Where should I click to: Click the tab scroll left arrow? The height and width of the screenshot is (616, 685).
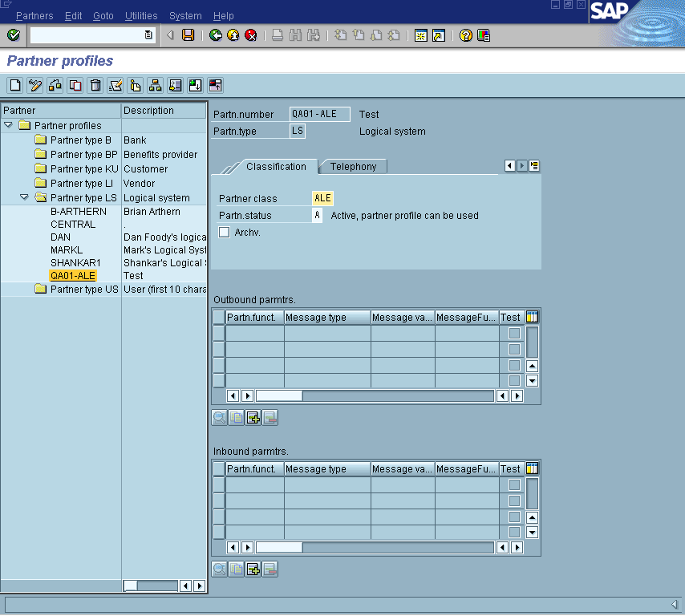click(x=509, y=165)
